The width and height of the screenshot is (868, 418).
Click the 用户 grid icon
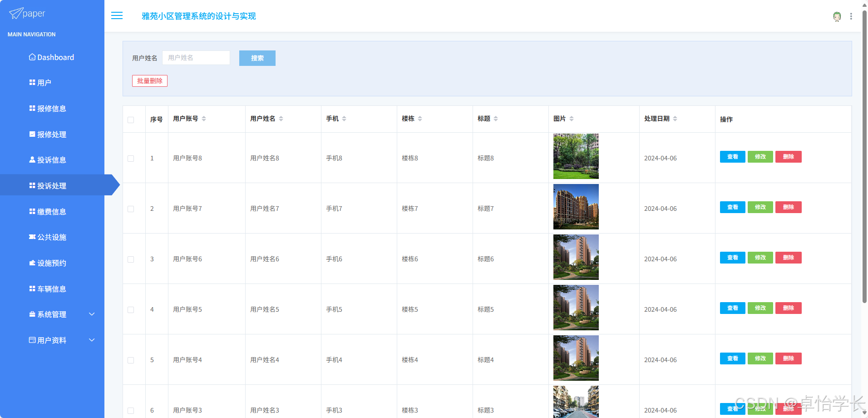coord(32,82)
